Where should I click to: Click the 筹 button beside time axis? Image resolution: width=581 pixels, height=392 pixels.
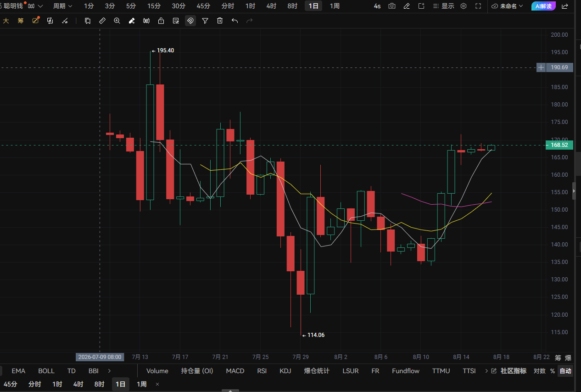point(558,358)
